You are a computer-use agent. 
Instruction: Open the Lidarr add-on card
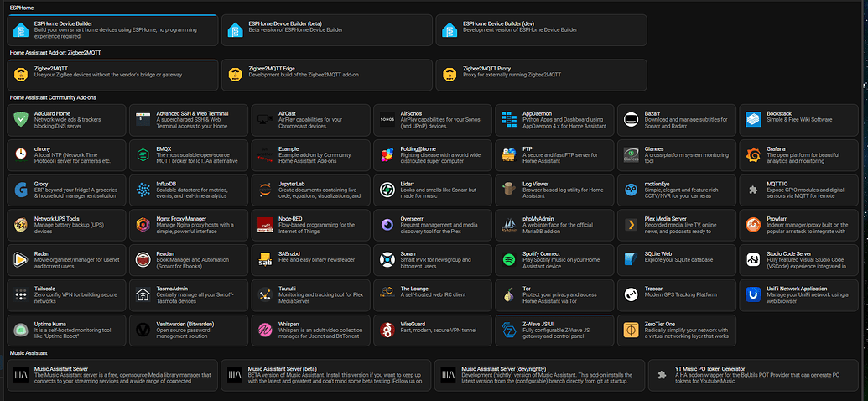[x=433, y=190]
